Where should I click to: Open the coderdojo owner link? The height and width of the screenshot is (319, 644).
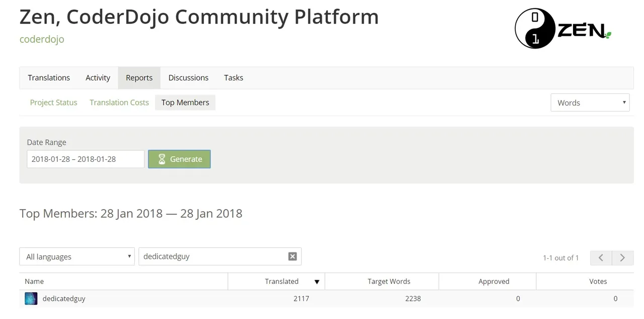[42, 39]
